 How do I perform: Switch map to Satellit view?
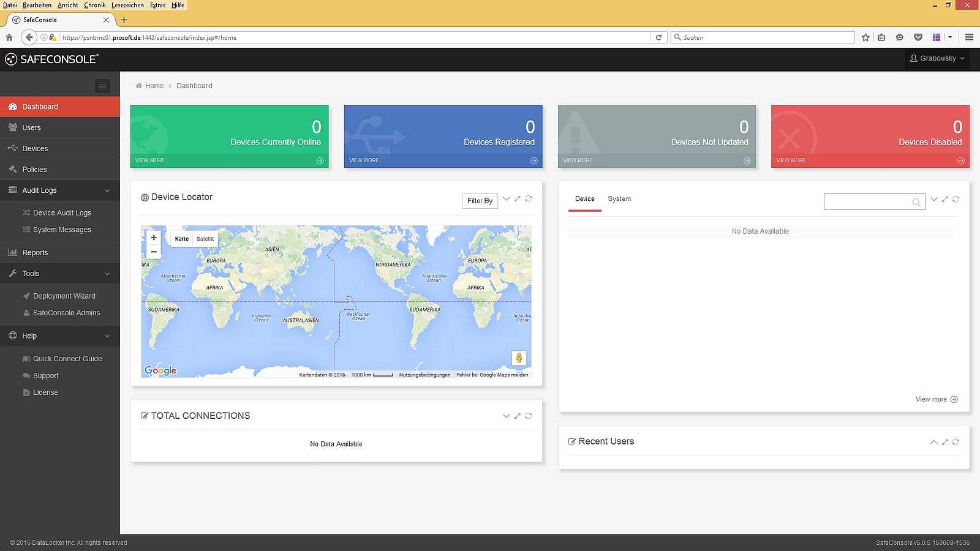pyautogui.click(x=205, y=239)
